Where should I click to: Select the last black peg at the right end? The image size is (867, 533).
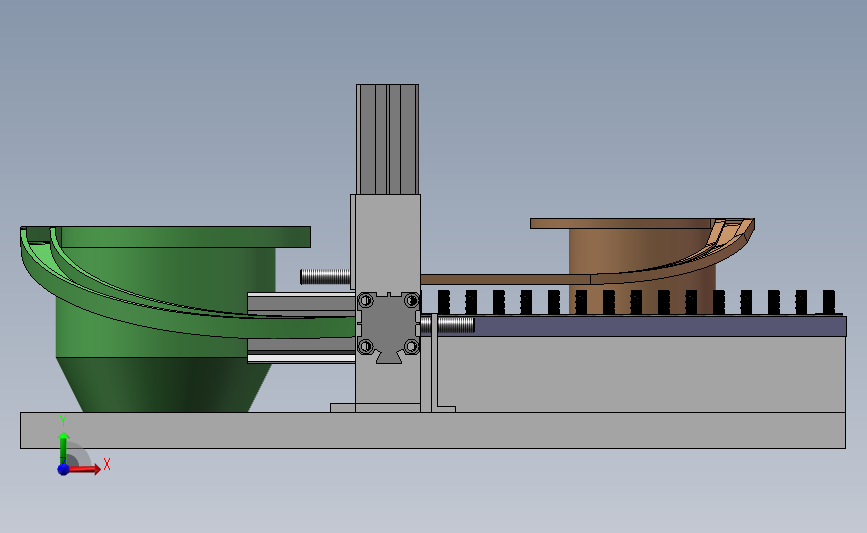[828, 302]
